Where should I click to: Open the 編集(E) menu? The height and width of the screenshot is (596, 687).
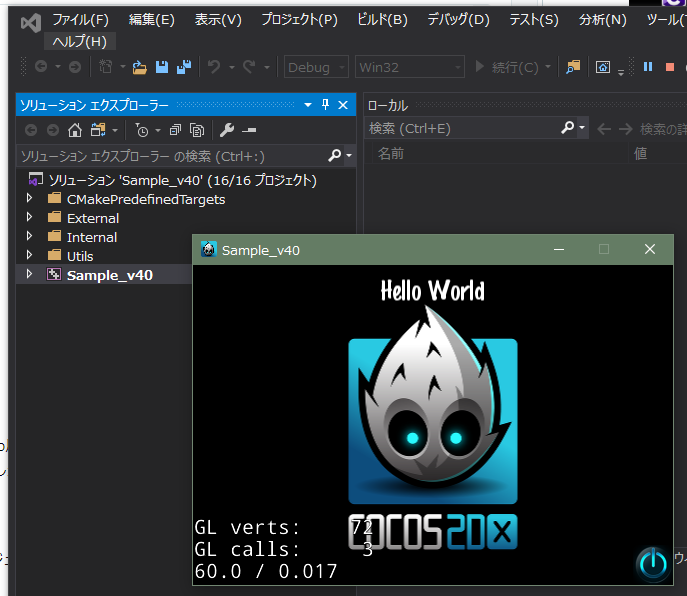[x=152, y=20]
